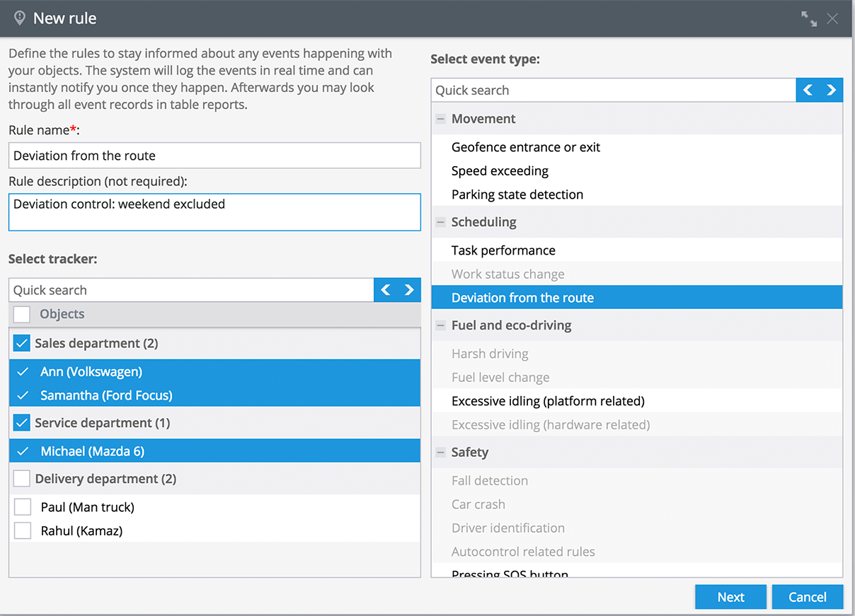Enable the Paul (Man truck) checkbox
The height and width of the screenshot is (616, 855).
(x=23, y=507)
